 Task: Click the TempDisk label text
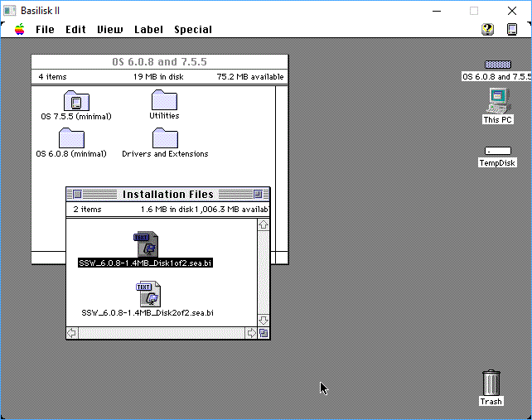[498, 163]
